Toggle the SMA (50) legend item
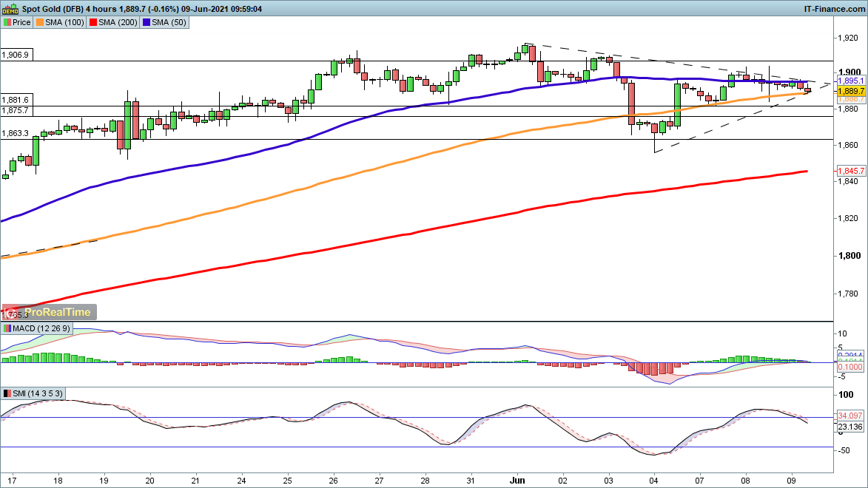The image size is (868, 488). point(166,22)
